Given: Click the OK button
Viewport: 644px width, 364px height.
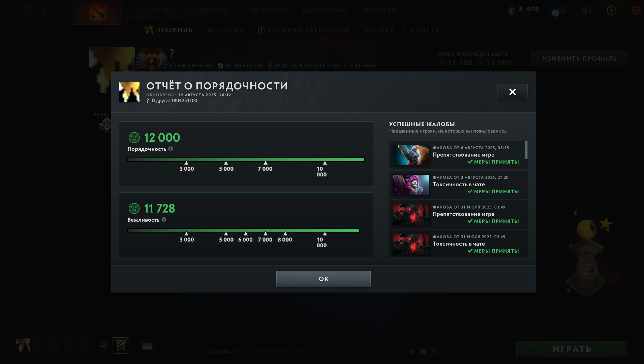Looking at the screenshot, I should click(x=324, y=279).
